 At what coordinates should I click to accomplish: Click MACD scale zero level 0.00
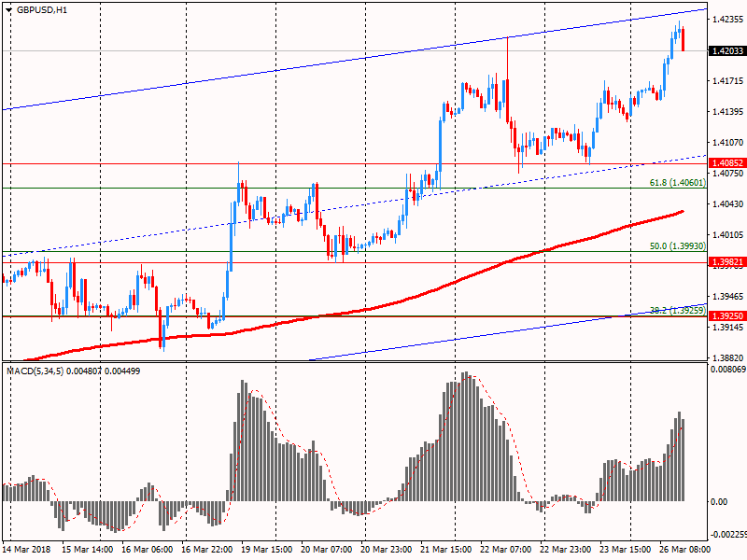coord(719,502)
